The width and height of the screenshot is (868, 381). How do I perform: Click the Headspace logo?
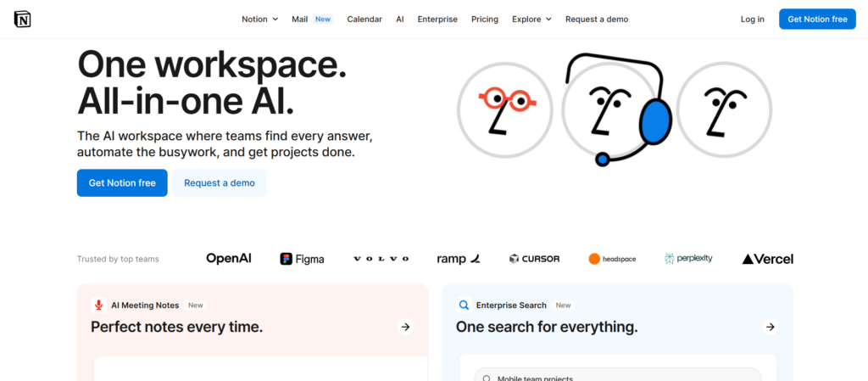[612, 259]
